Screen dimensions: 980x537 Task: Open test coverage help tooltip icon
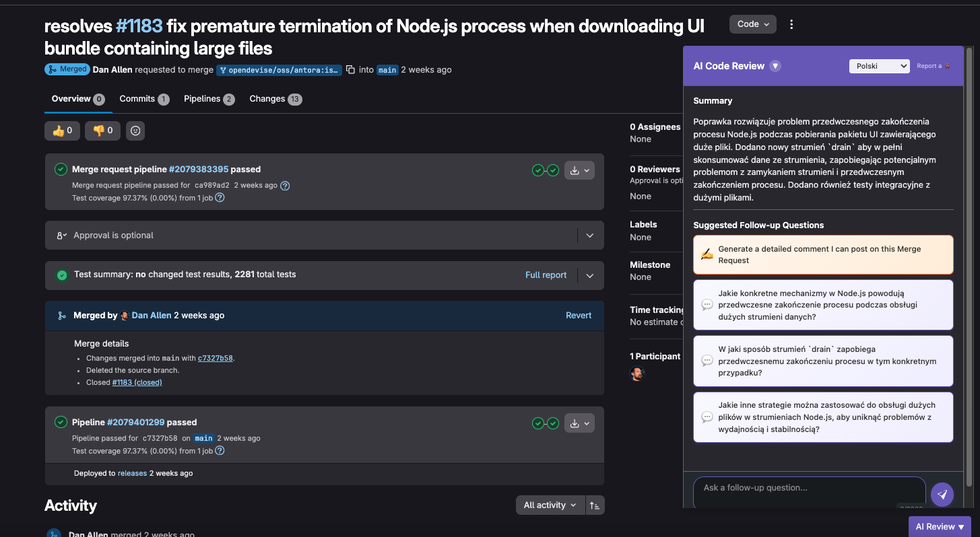point(220,198)
